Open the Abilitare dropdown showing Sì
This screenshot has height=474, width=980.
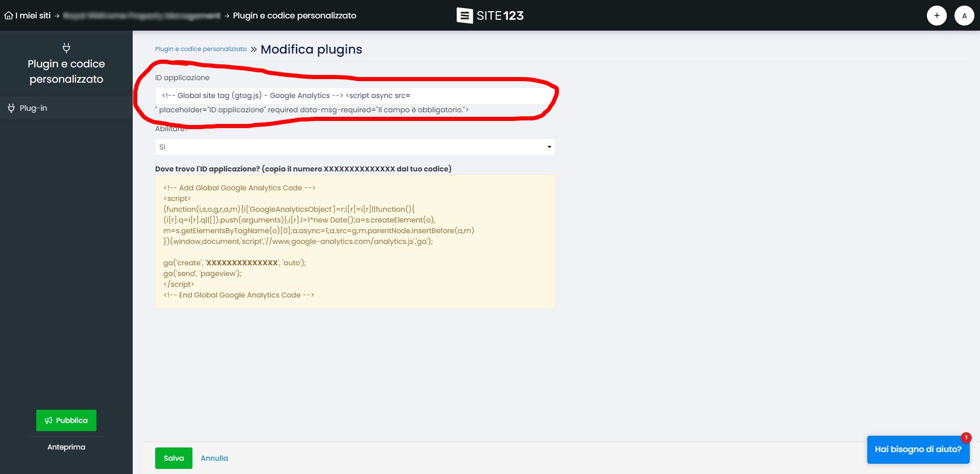(549, 147)
